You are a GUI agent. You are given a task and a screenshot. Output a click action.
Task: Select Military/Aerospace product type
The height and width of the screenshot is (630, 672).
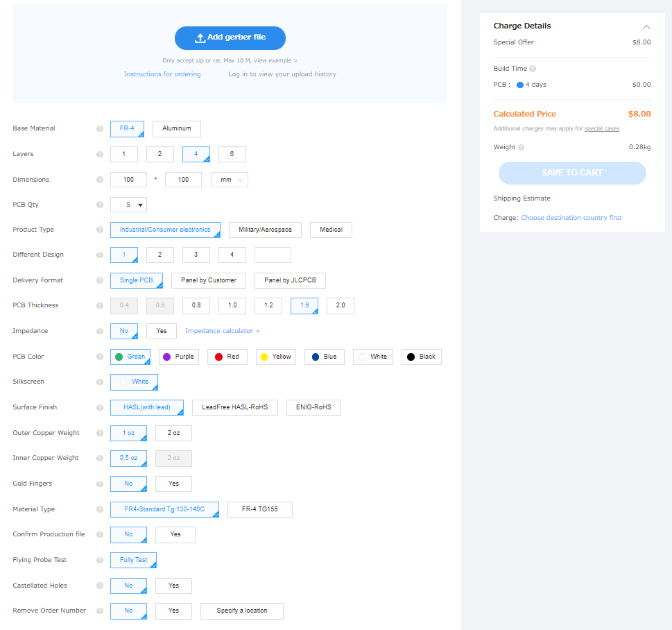[265, 230]
